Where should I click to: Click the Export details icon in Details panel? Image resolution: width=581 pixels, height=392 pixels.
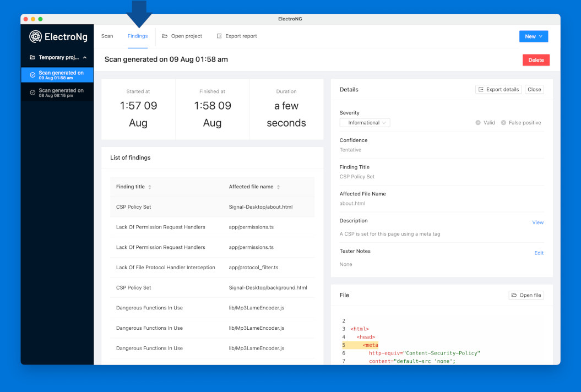click(481, 89)
